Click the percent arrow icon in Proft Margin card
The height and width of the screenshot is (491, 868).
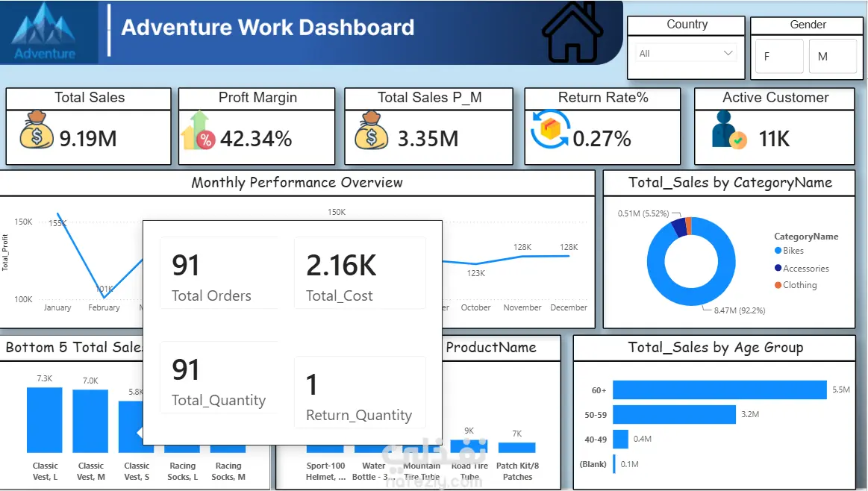(x=198, y=131)
